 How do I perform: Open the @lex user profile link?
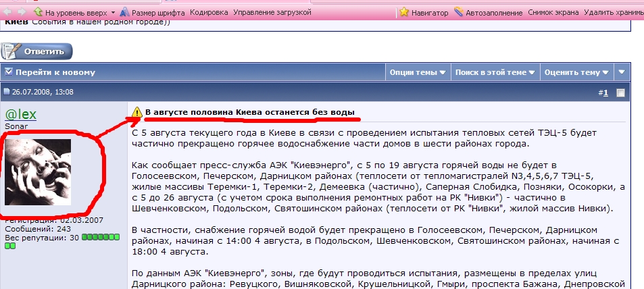click(22, 113)
